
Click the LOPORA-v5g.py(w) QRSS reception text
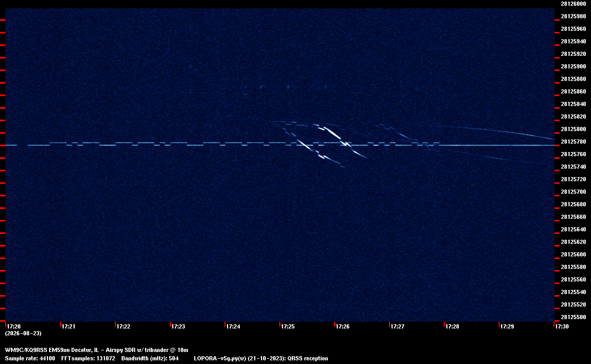pos(261,358)
